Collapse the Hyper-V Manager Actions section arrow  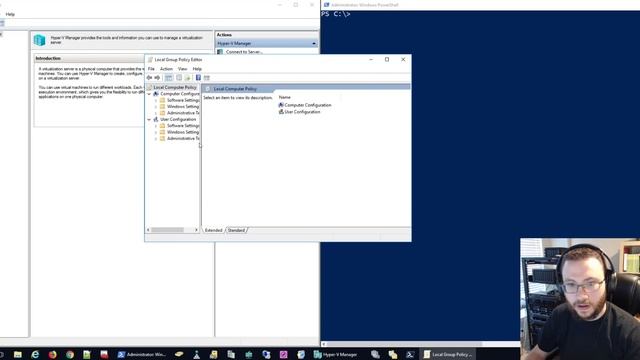[x=314, y=43]
